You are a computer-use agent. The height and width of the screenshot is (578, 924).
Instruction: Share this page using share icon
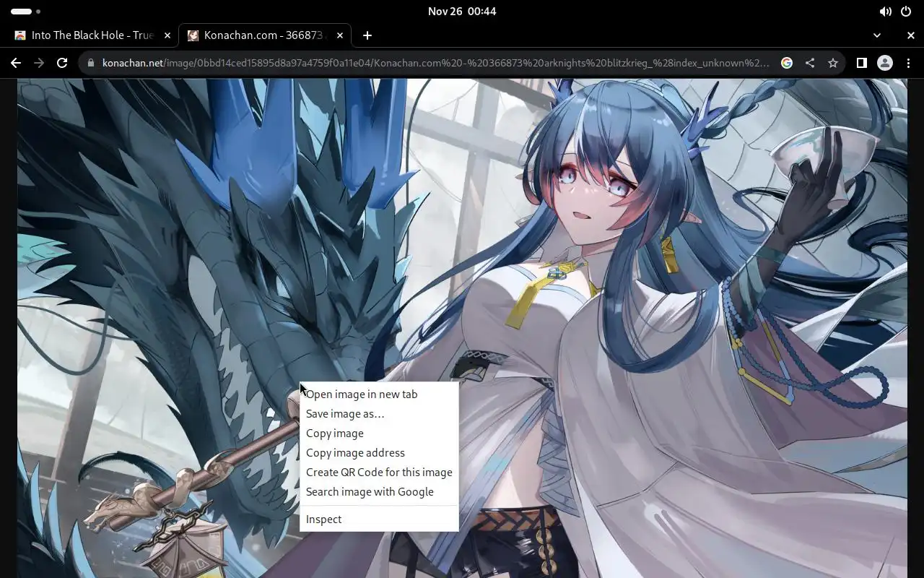click(810, 63)
